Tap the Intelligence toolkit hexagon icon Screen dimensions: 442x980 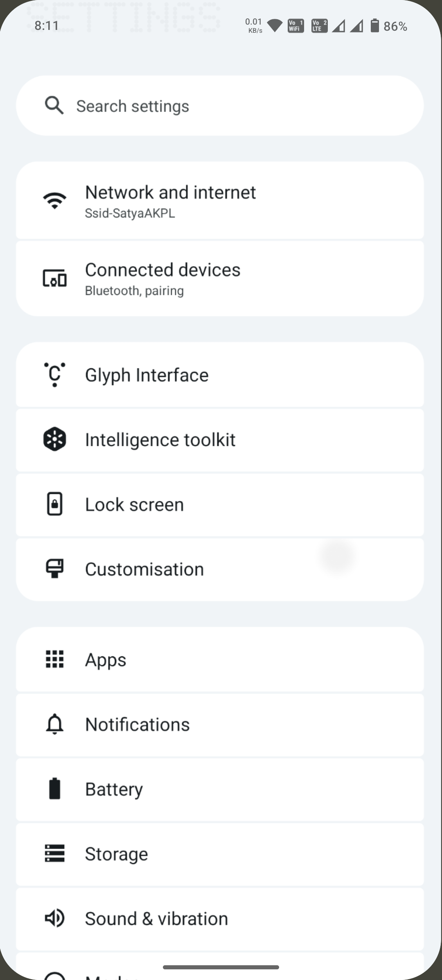pos(54,439)
